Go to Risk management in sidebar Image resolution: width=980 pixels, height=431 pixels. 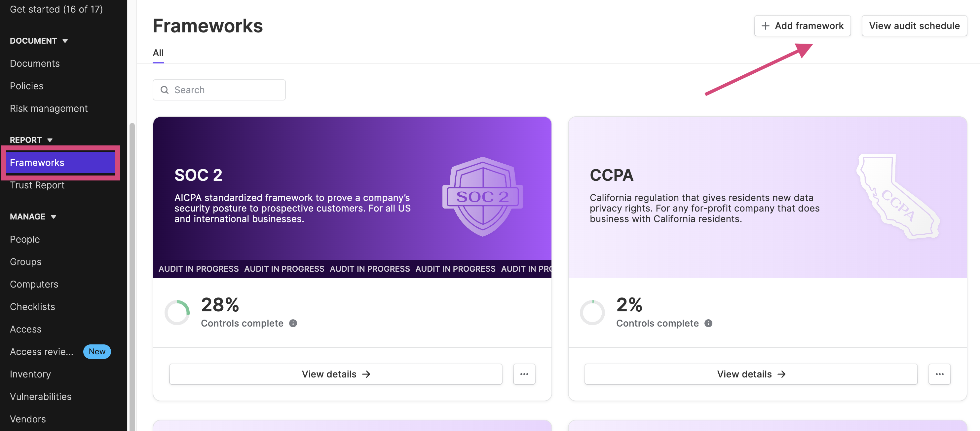49,108
